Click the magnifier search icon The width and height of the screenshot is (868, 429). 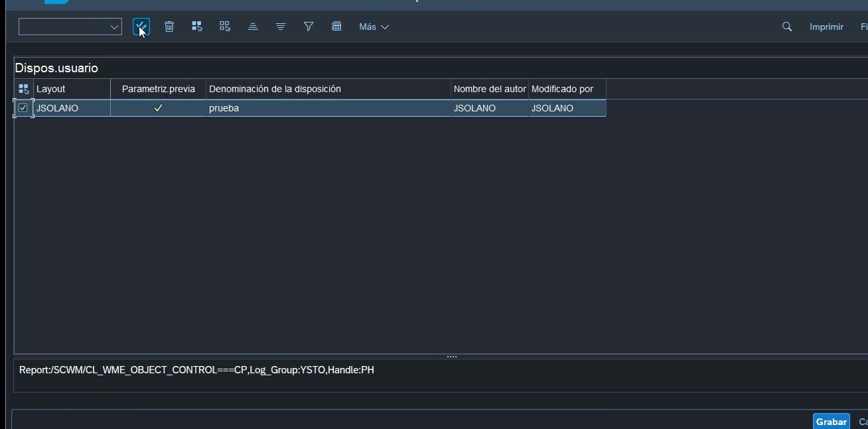(787, 27)
